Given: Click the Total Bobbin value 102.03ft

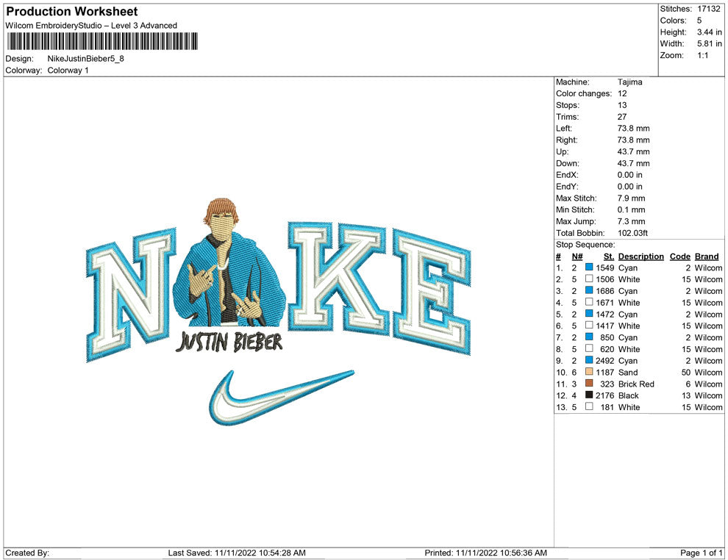Looking at the screenshot, I should click(632, 233).
